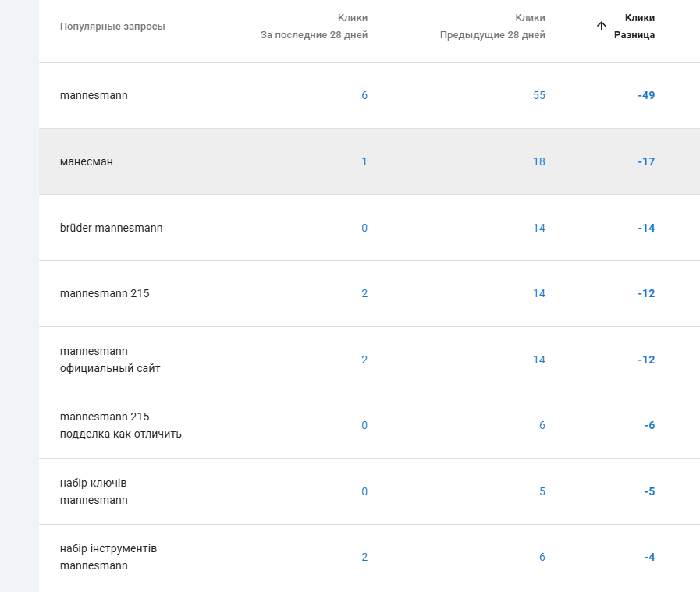Click the Популярные запросы column header

[112, 27]
